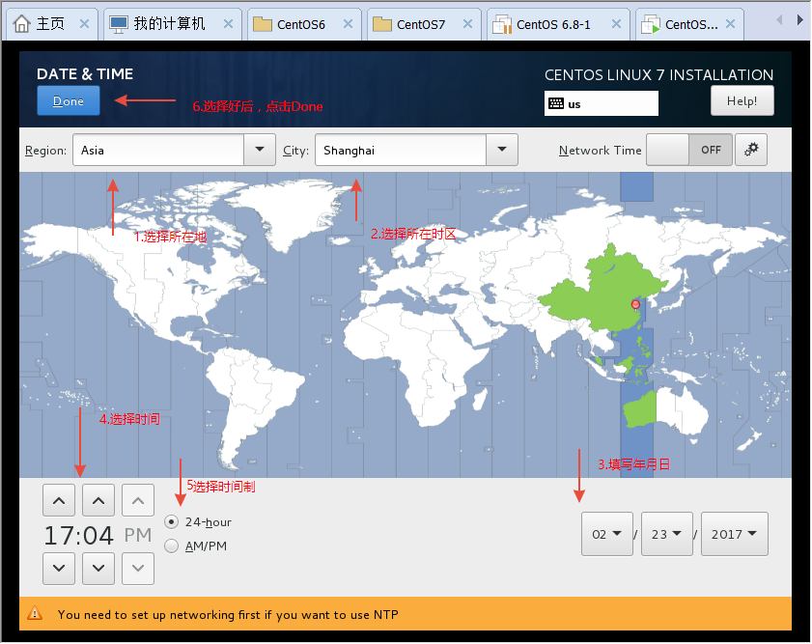The image size is (812, 644).
Task: Expand the Region dropdown arrow
Action: click(260, 150)
